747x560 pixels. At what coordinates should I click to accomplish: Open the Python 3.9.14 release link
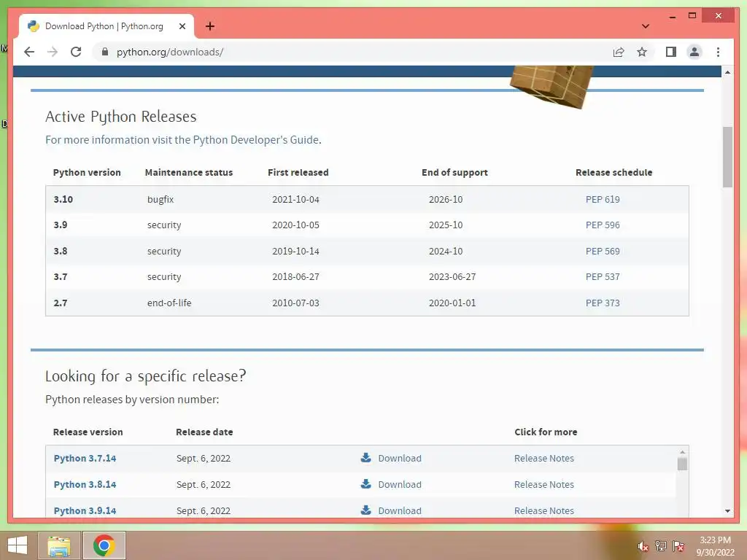pyautogui.click(x=85, y=510)
